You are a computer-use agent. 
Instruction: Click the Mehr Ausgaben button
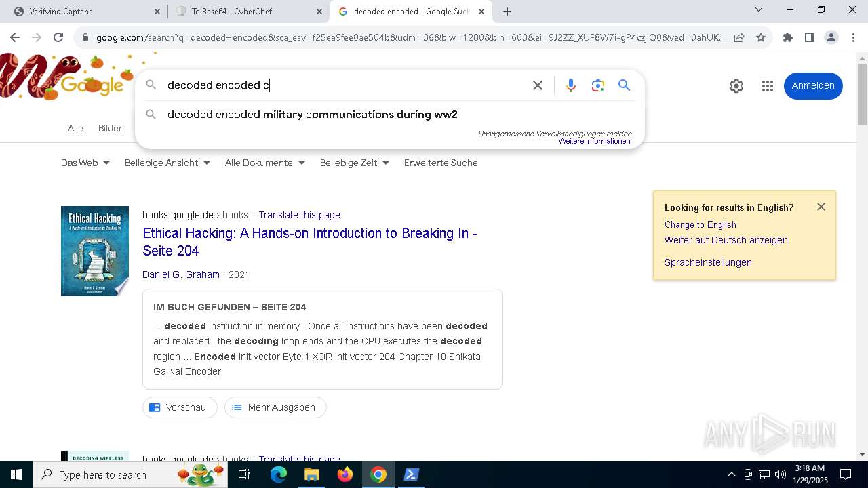[275, 407]
